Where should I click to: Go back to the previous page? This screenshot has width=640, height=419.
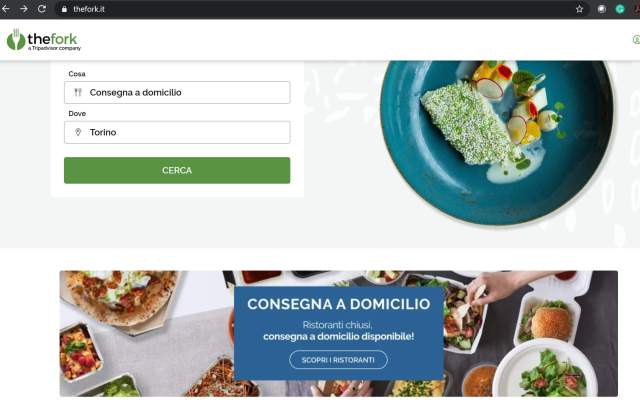pyautogui.click(x=5, y=9)
